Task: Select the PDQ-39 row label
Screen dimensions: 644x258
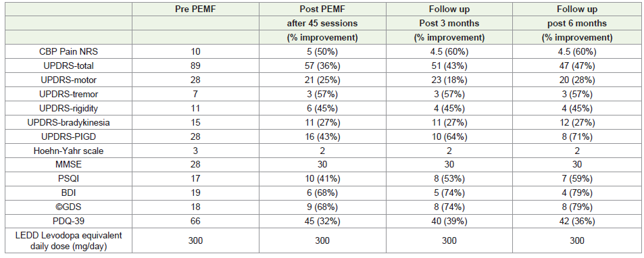Action: click(x=68, y=222)
